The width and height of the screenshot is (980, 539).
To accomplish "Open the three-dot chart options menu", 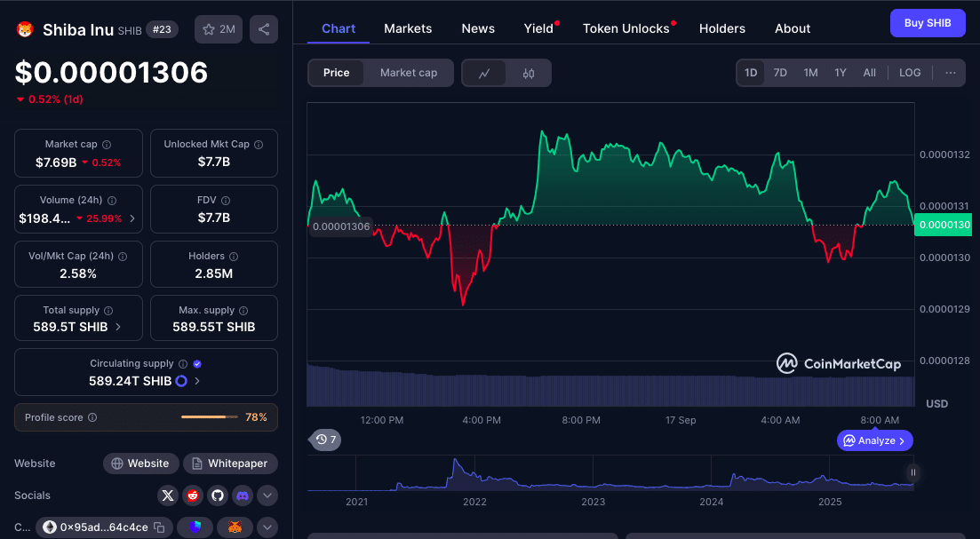I will (x=951, y=73).
